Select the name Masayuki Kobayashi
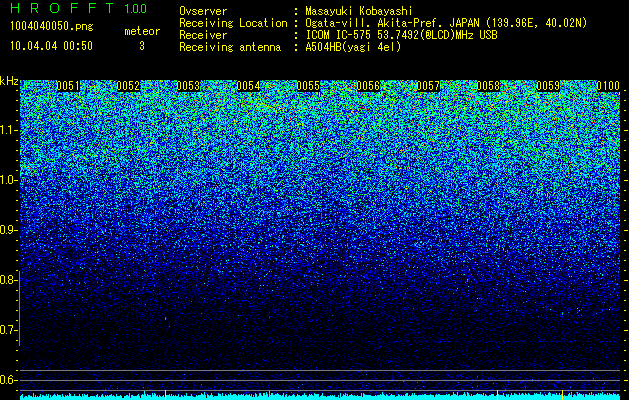The height and width of the screenshot is (400, 629). [x=358, y=11]
